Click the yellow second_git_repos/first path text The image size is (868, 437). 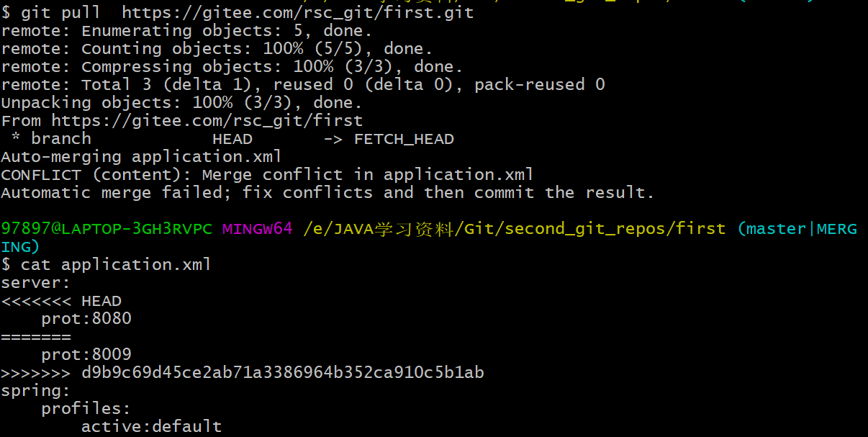pyautogui.click(x=615, y=229)
